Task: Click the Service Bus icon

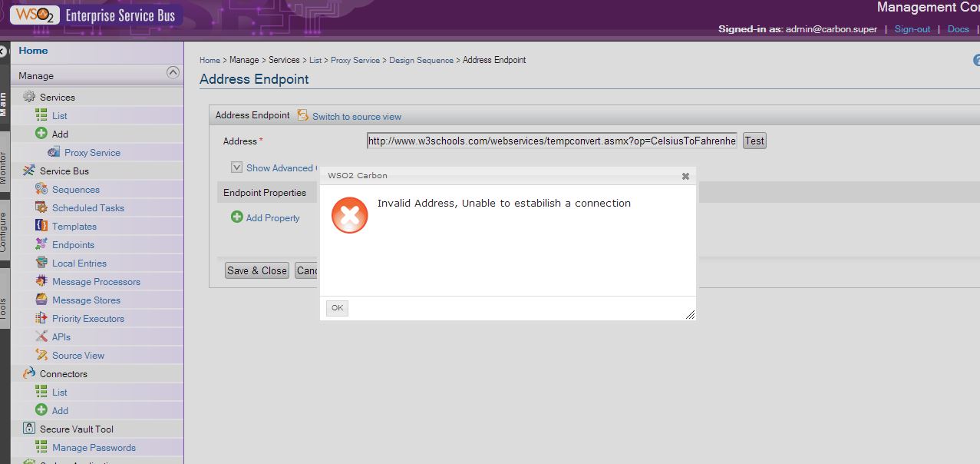Action: pyautogui.click(x=29, y=171)
